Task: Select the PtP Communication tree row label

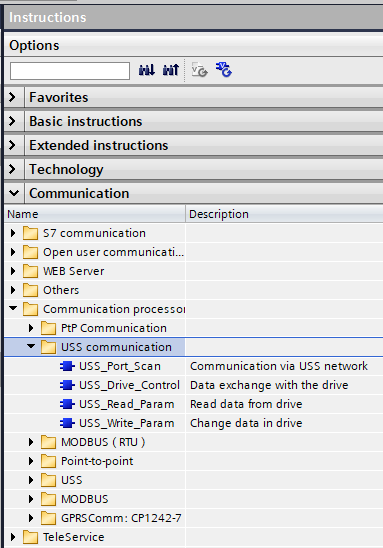Action: 114,328
